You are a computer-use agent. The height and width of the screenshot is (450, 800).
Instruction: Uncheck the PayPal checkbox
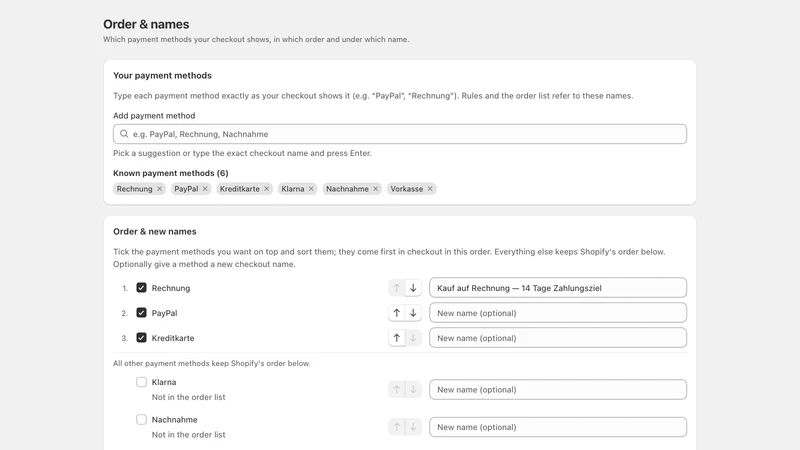click(141, 313)
